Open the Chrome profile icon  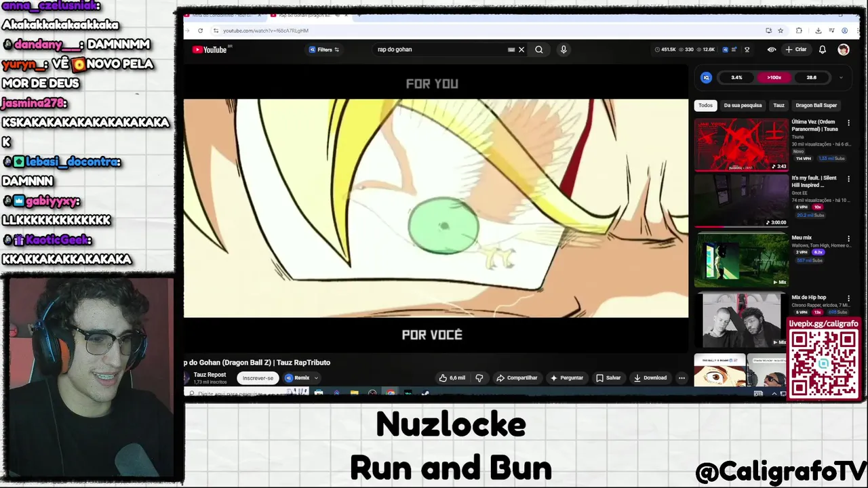coord(844,30)
